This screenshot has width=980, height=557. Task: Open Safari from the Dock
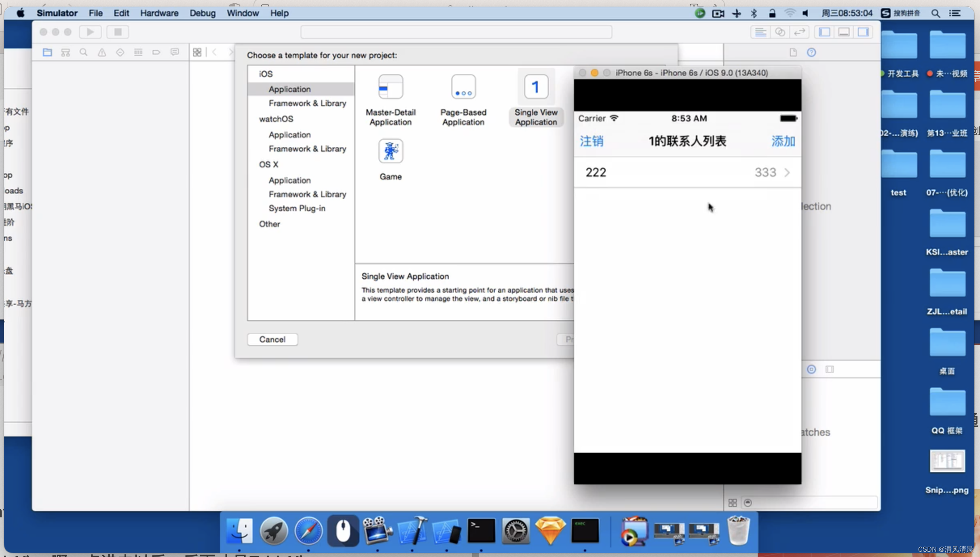tap(308, 531)
